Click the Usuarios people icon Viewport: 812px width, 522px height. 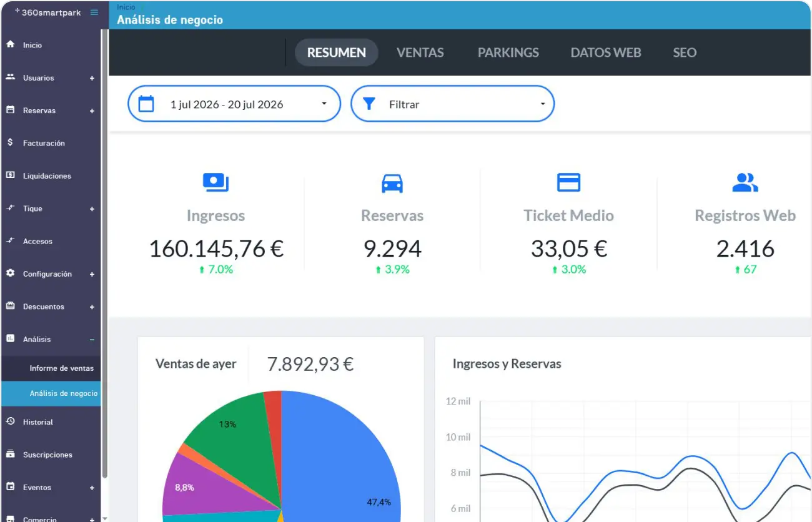click(10, 77)
